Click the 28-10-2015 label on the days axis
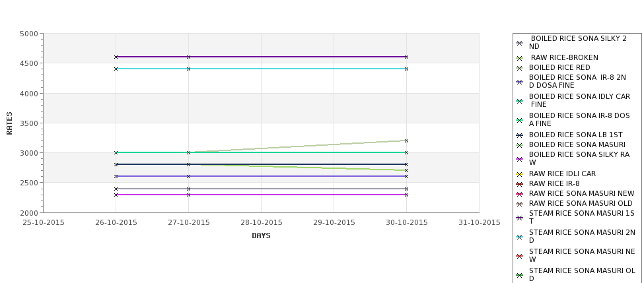 click(x=261, y=223)
